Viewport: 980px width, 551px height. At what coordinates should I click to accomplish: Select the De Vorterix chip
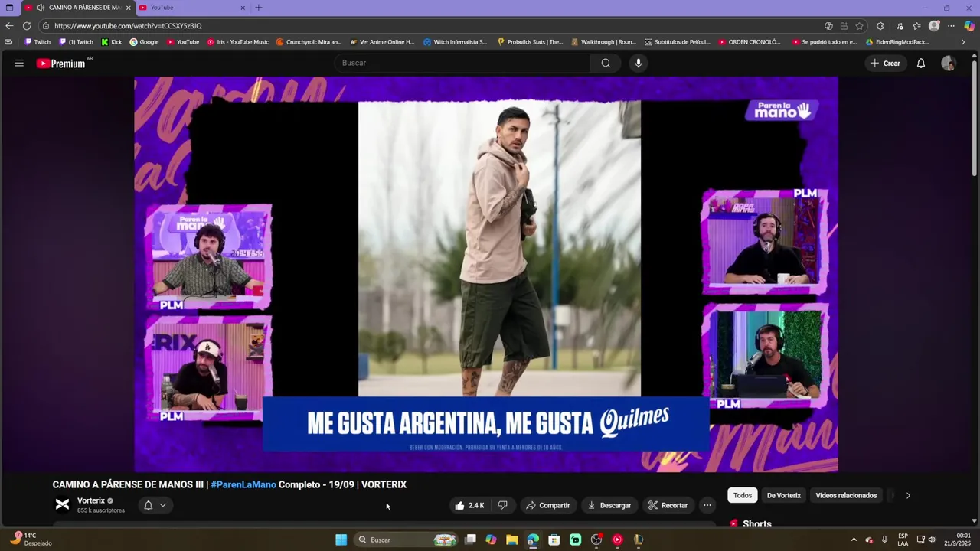click(784, 495)
